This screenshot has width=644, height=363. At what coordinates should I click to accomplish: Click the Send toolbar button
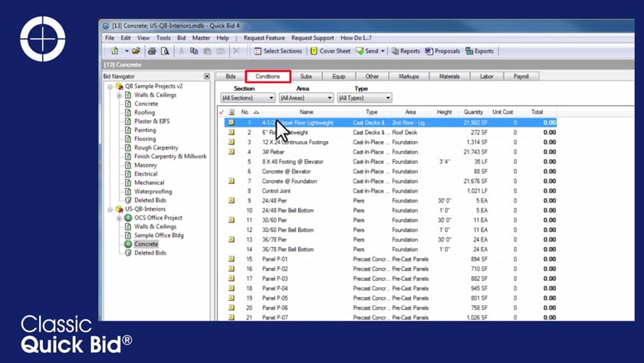tap(367, 51)
